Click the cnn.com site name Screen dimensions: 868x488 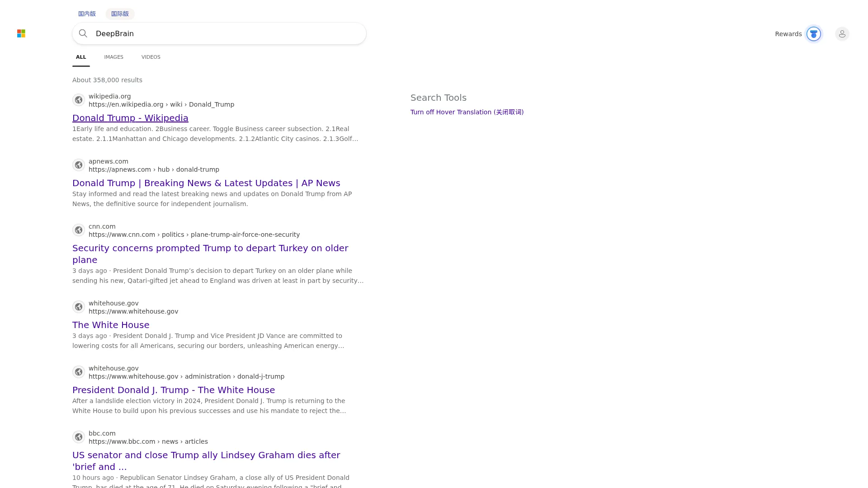point(102,226)
